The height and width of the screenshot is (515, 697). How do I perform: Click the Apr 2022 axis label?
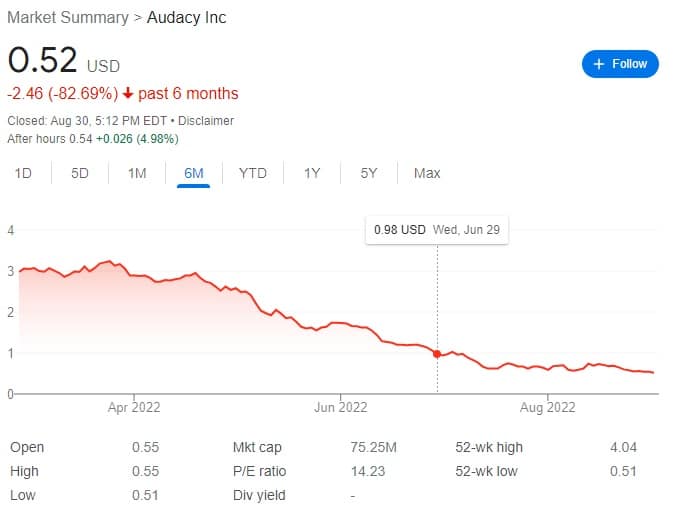point(133,407)
